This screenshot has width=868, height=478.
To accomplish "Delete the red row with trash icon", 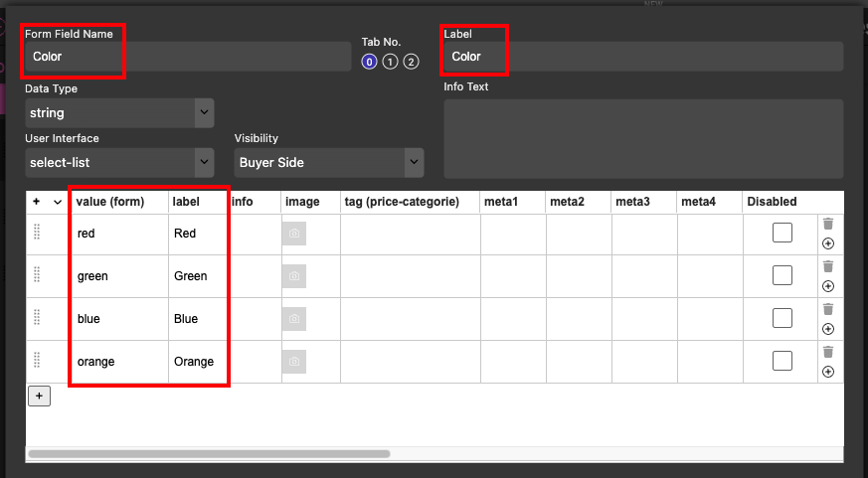I will (827, 224).
